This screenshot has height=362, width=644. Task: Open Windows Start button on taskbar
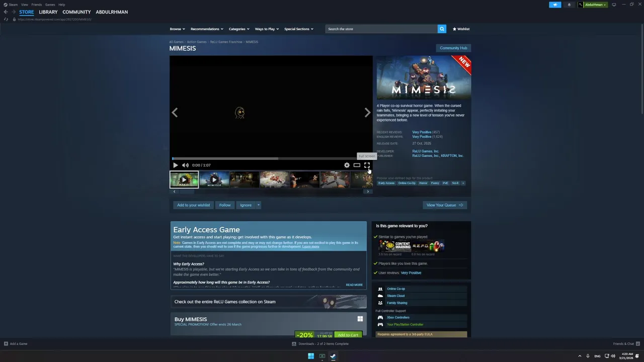tap(311, 356)
